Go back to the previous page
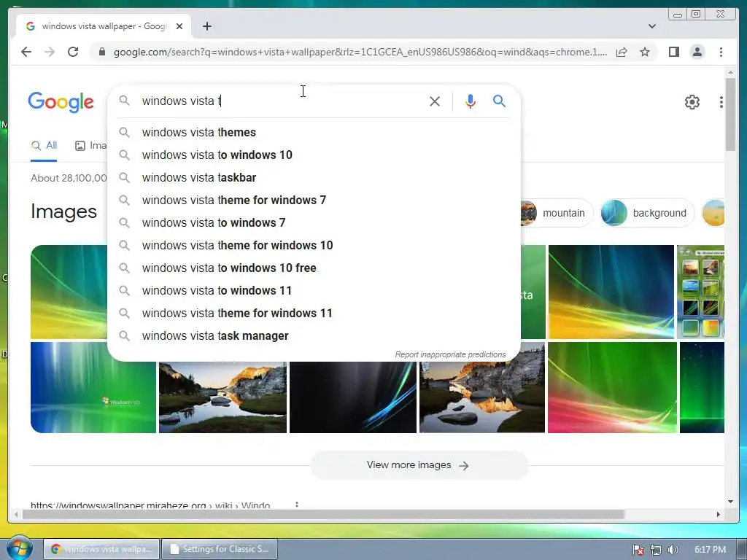 coord(26,52)
